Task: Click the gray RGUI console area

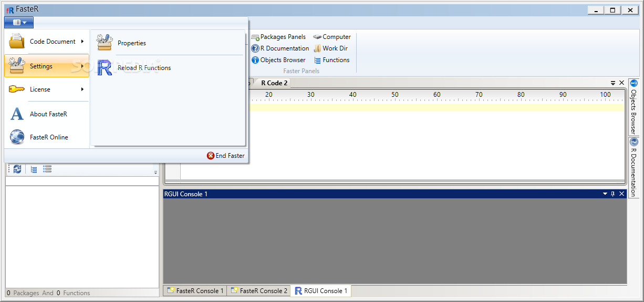Action: [394, 241]
